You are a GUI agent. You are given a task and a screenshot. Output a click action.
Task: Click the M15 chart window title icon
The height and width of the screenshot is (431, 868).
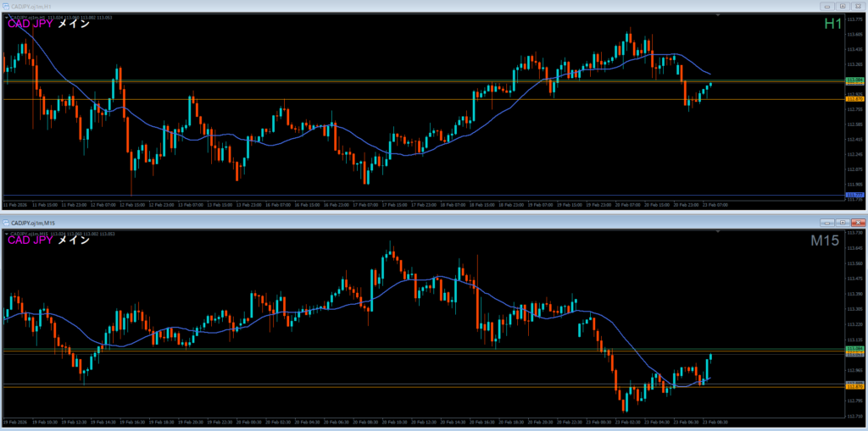(x=5, y=222)
